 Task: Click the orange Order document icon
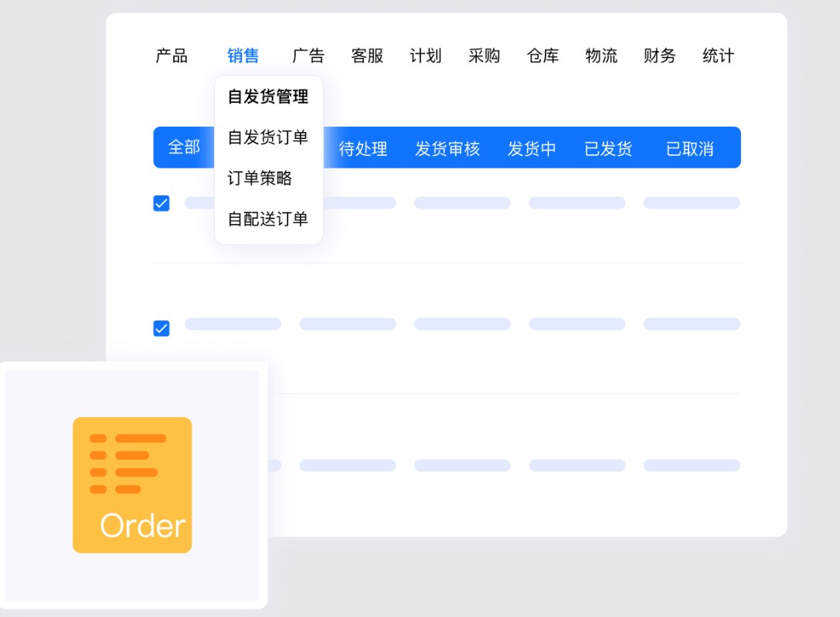(131, 485)
